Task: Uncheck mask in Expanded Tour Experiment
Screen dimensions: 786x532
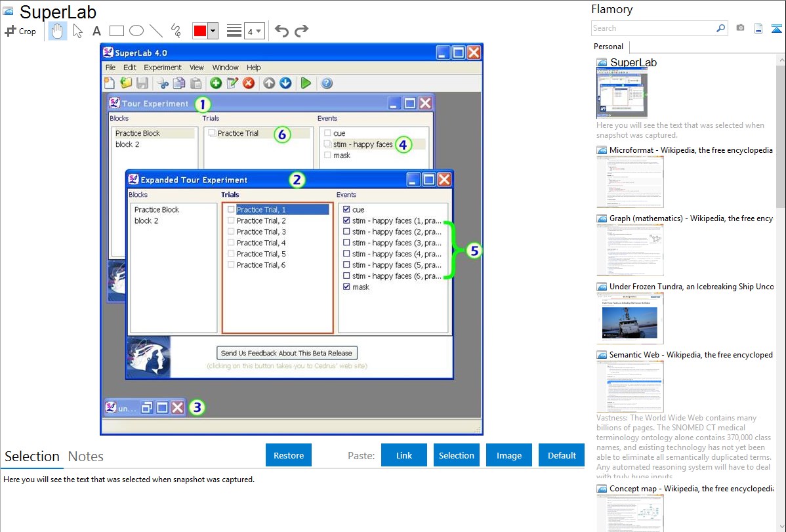Action: (346, 287)
